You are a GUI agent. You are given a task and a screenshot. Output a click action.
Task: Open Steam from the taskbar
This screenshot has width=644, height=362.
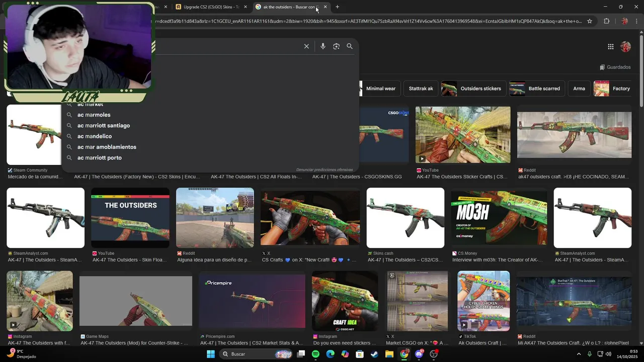374,354
